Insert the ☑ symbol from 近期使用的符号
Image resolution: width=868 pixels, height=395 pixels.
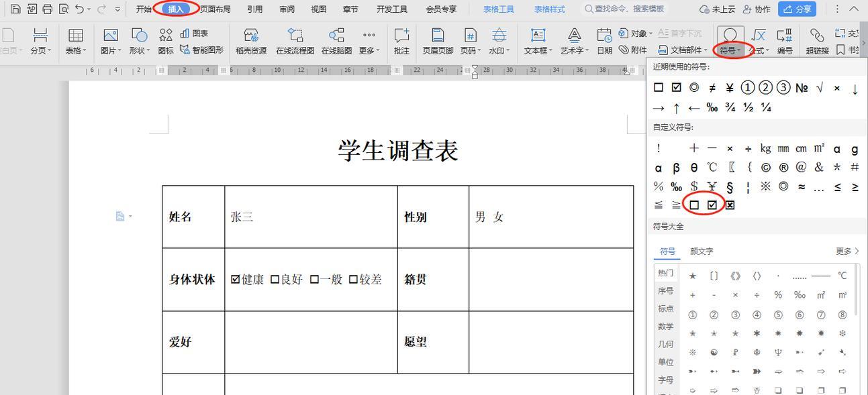(x=676, y=88)
